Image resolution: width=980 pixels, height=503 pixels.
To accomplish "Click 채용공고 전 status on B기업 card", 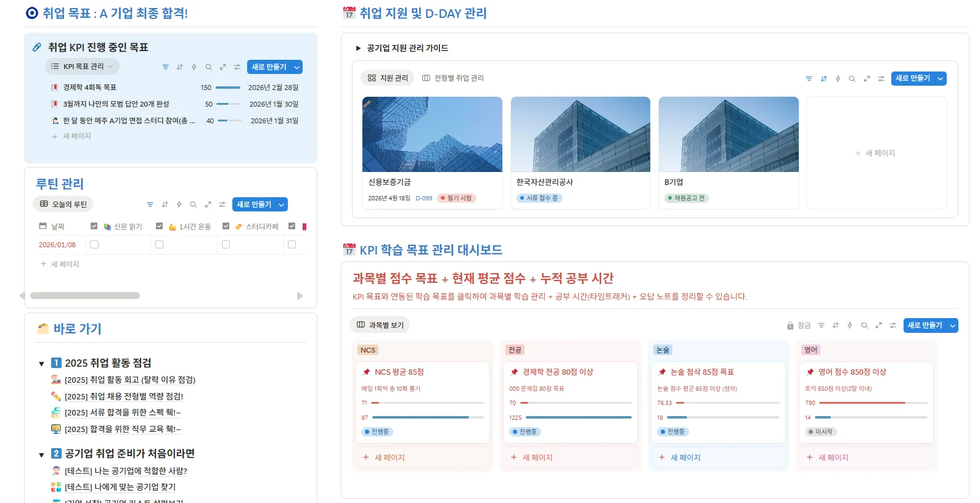I will (687, 198).
